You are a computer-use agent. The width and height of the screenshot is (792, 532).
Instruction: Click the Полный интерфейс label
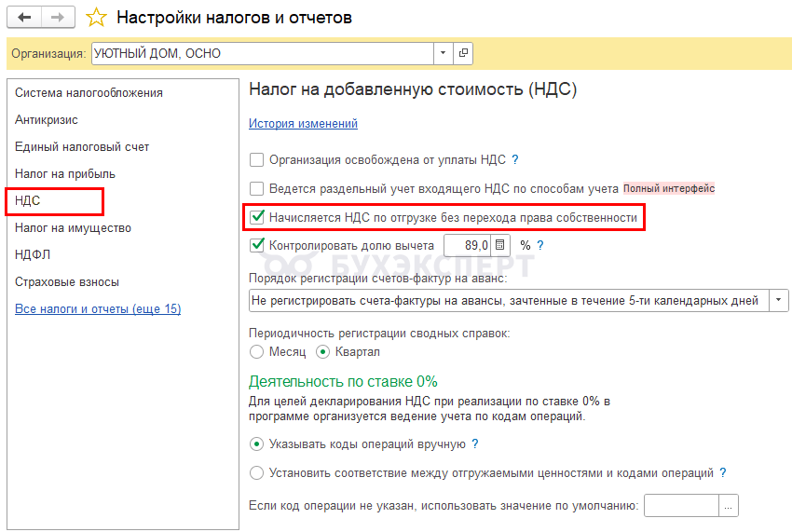(669, 188)
